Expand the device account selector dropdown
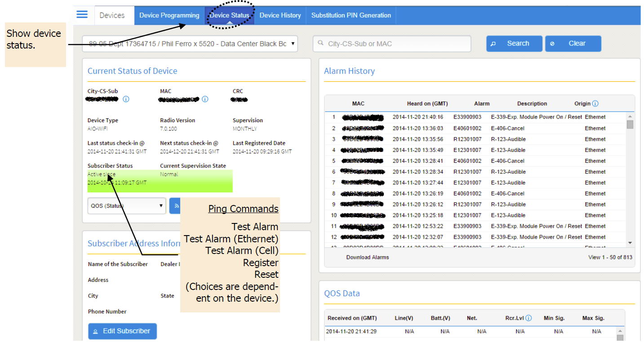The image size is (644, 352). click(190, 44)
